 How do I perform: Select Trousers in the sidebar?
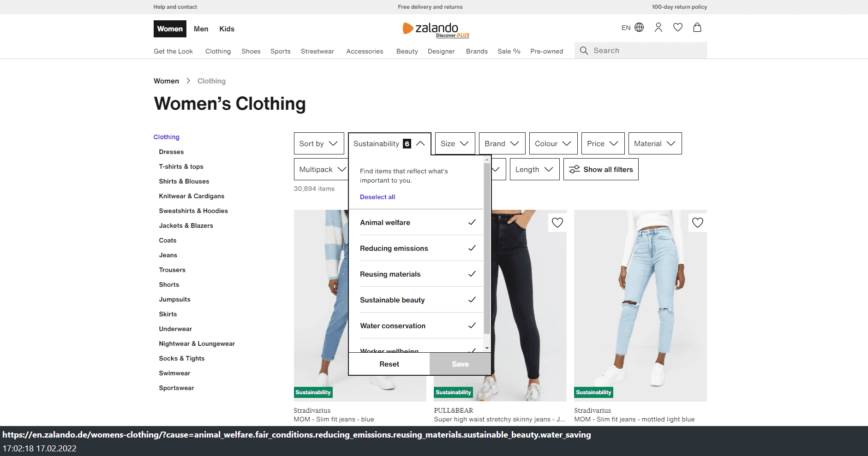click(x=172, y=270)
